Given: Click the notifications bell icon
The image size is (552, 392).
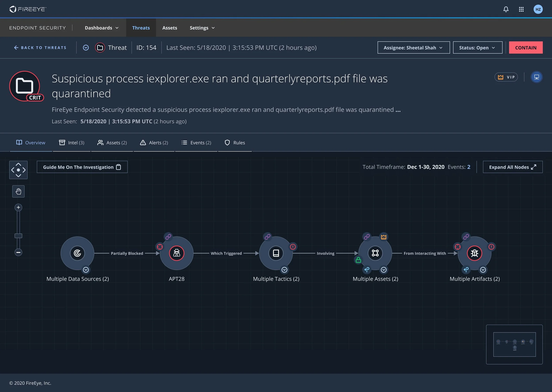Looking at the screenshot, I should (506, 9).
